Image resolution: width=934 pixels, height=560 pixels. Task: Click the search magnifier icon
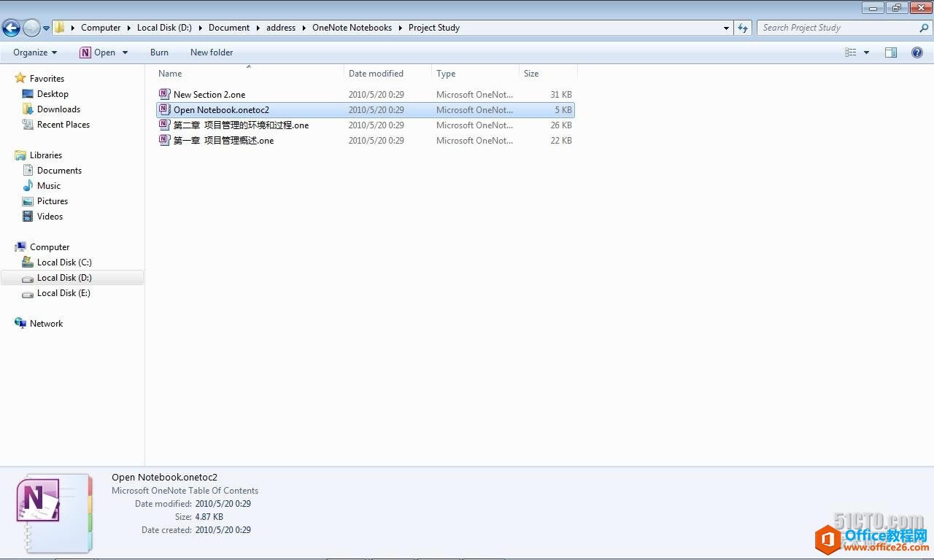924,27
